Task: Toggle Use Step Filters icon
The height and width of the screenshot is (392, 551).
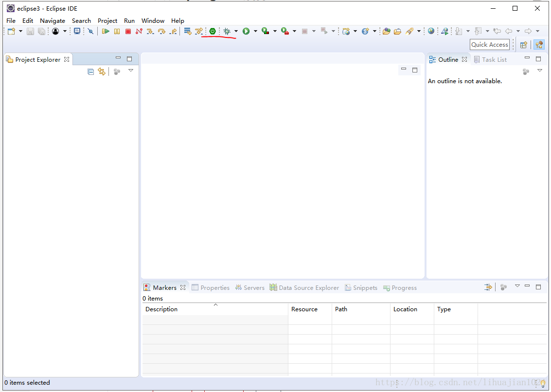Action: (199, 31)
